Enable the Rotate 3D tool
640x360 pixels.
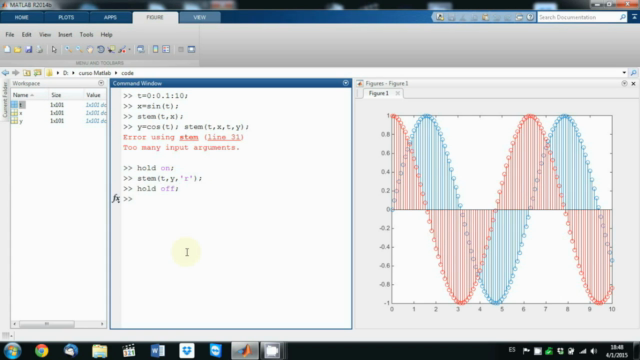(x=100, y=49)
